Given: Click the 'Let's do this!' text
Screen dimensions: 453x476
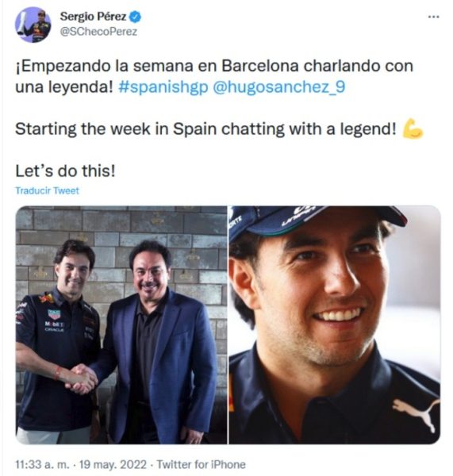Looking at the screenshot, I should point(65,171).
